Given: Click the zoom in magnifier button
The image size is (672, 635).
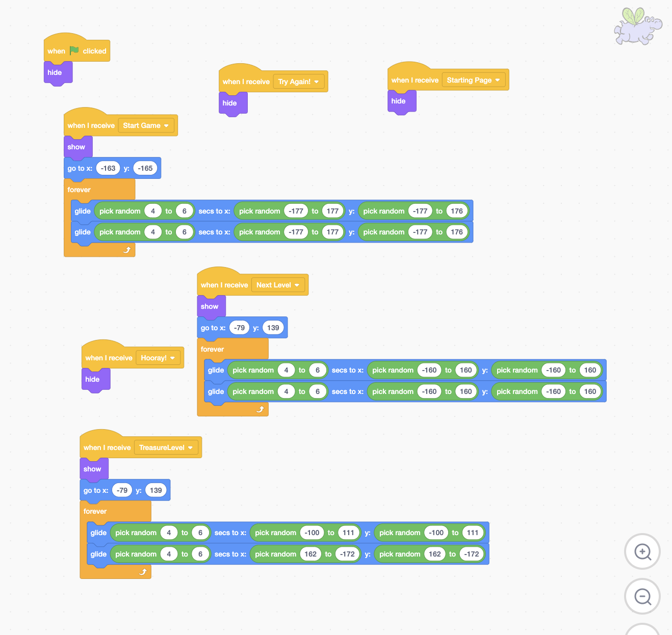Looking at the screenshot, I should coord(642,551).
